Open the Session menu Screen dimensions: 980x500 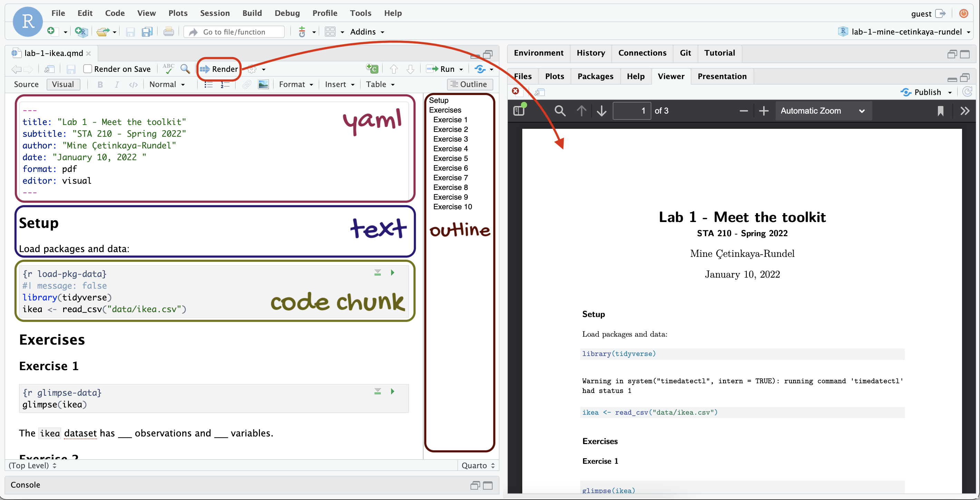point(215,13)
